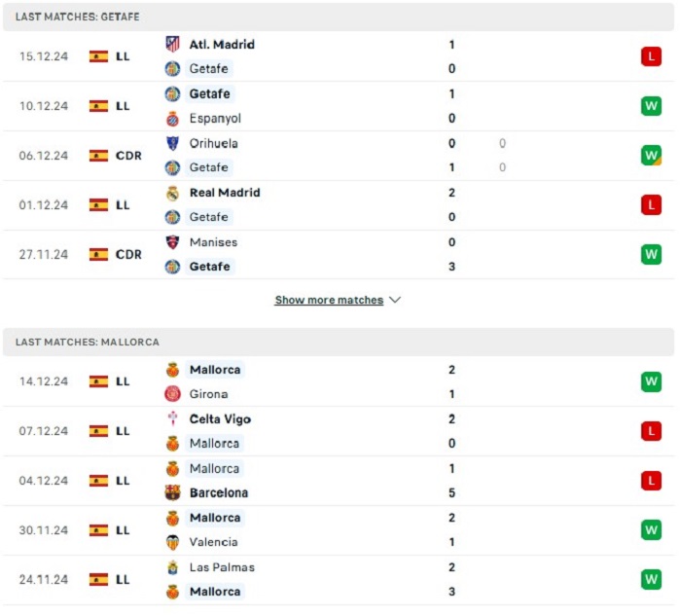
Task: Click the Celta Vigo crest icon
Action: [172, 418]
